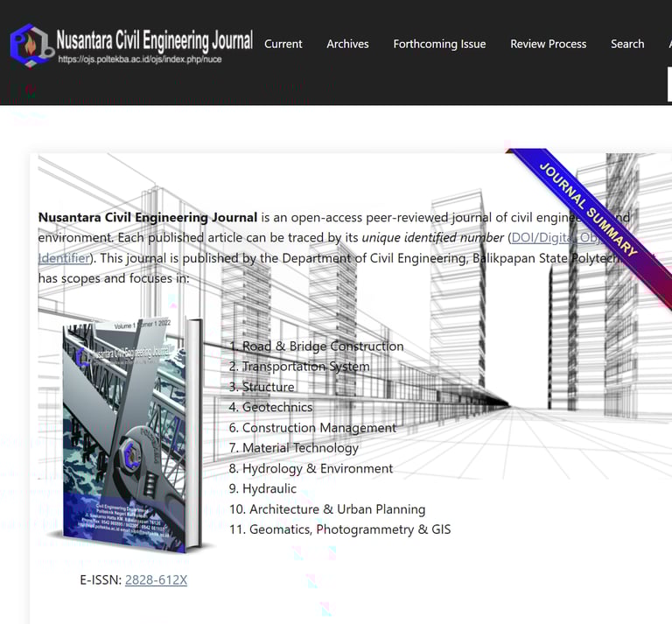This screenshot has height=624, width=672.
Task: Click the journal cover book image
Action: [132, 435]
